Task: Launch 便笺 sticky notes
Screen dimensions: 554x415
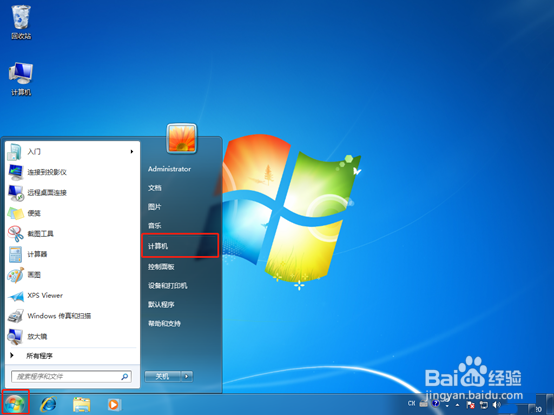Action: (72, 213)
